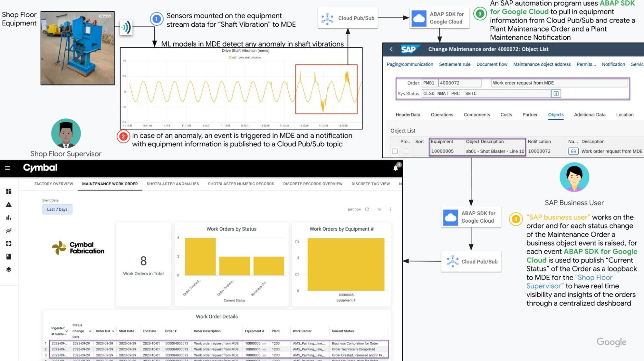
Task: Select the SAP object list row checkbox
Action: pyautogui.click(x=395, y=151)
